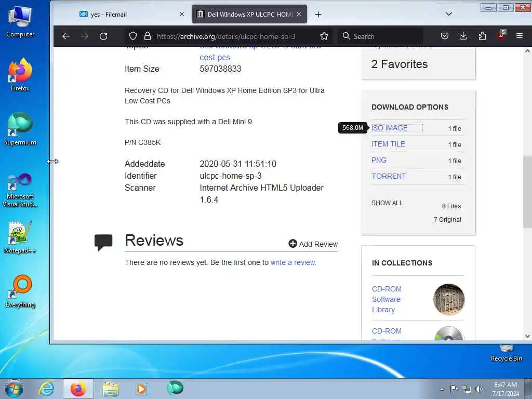The width and height of the screenshot is (532, 399).
Task: Follow the 'write a review' link
Action: pyautogui.click(x=293, y=262)
